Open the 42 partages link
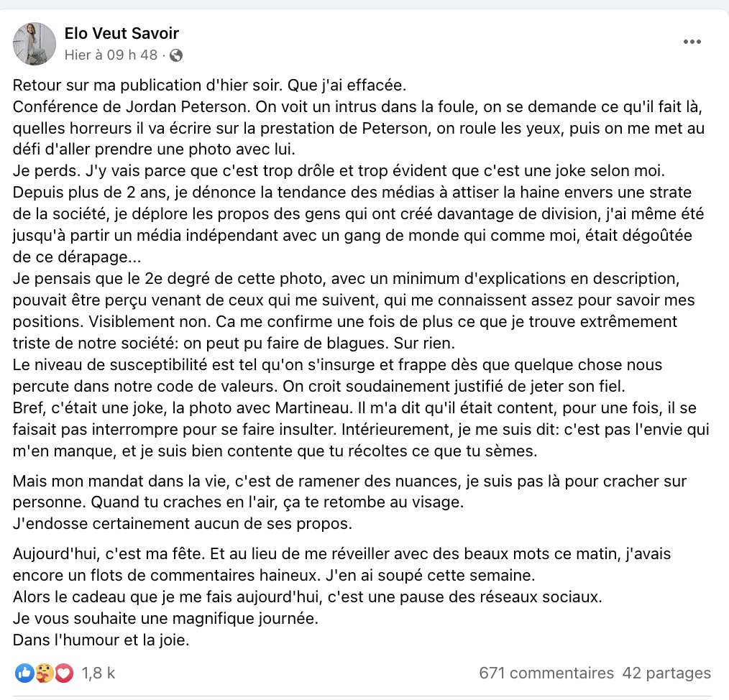The image size is (729, 700). pos(666,673)
